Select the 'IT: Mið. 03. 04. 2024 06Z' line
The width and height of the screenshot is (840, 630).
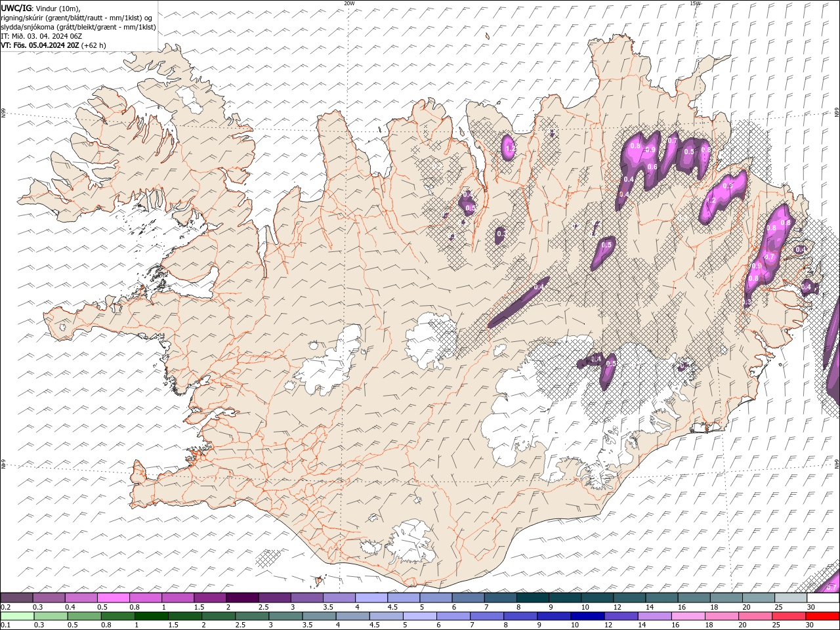[42, 36]
